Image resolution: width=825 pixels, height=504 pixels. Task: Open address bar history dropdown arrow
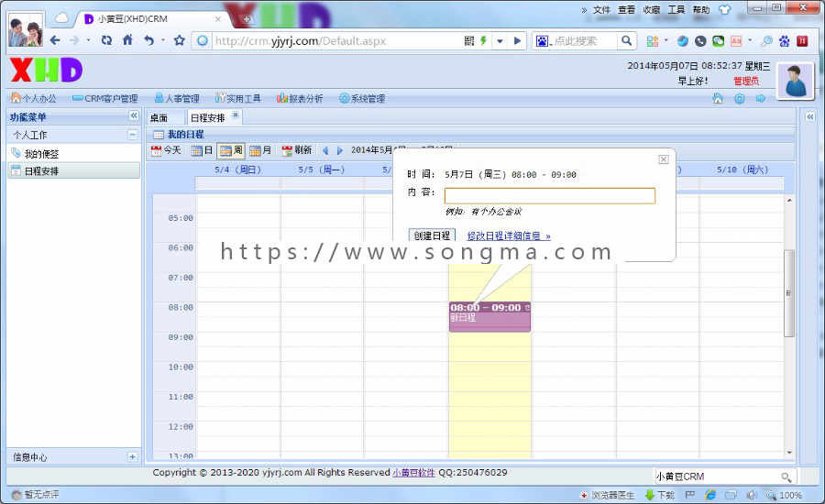[x=500, y=41]
